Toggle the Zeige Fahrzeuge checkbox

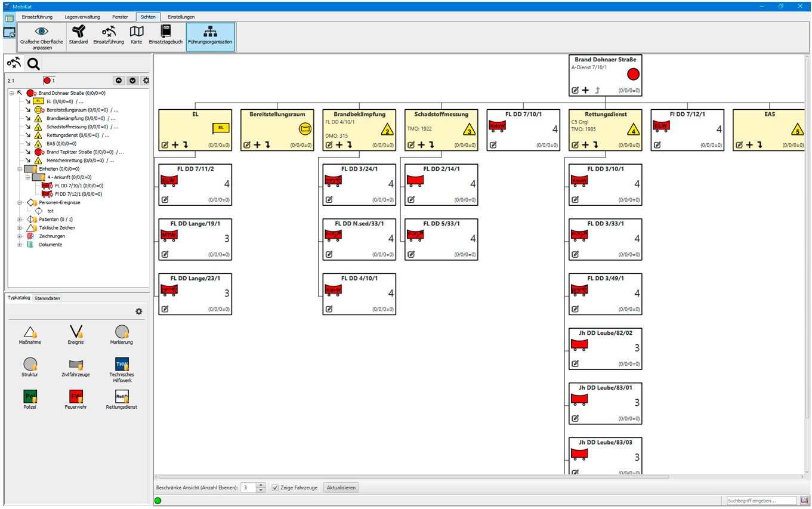[x=275, y=488]
